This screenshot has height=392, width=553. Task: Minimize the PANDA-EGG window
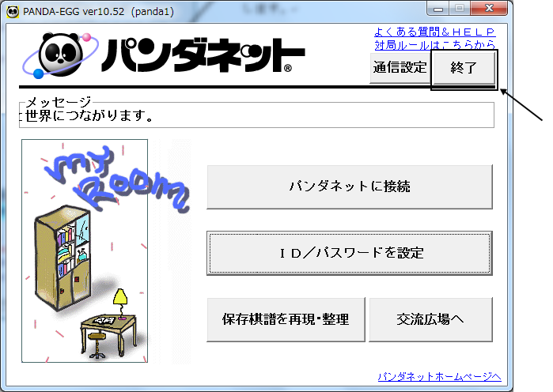pyautogui.click(x=438, y=8)
